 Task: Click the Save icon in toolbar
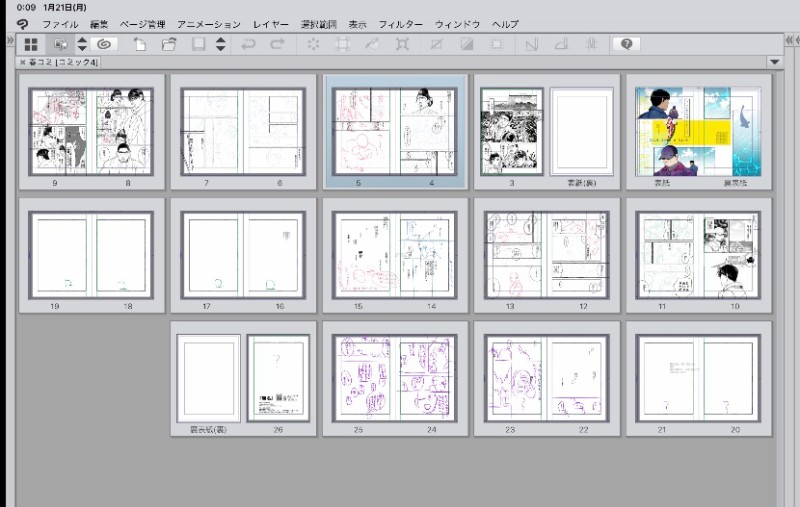click(x=198, y=44)
